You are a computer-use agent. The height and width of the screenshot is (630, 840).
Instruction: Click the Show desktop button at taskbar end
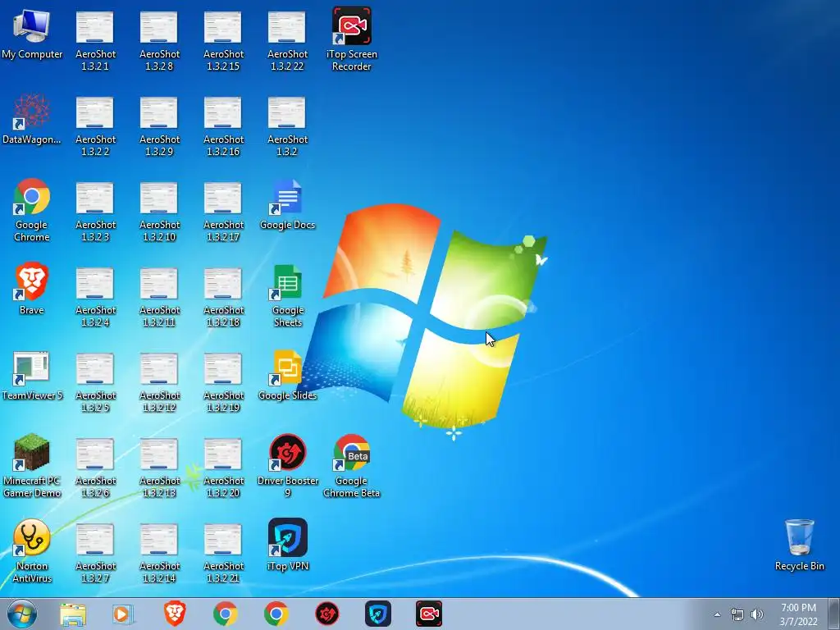click(x=834, y=614)
